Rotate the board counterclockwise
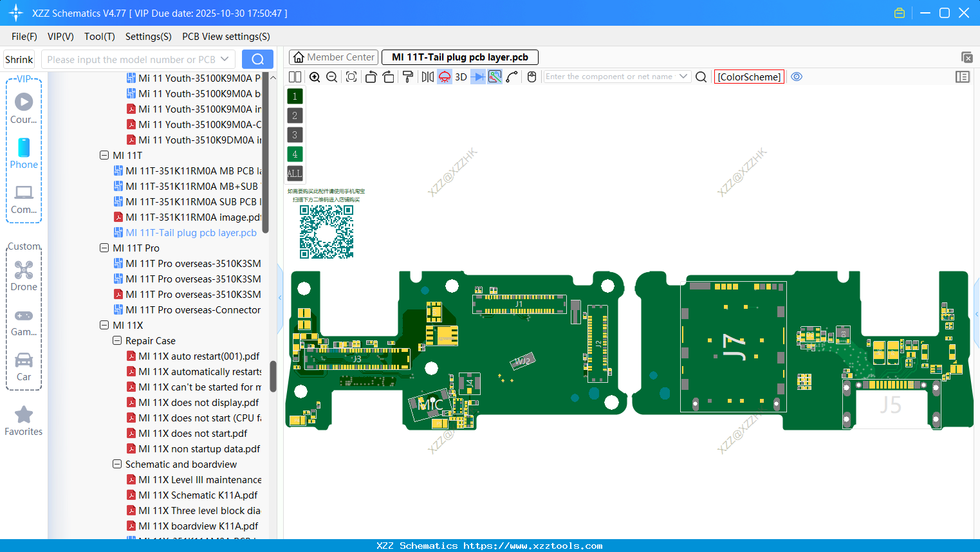This screenshot has height=552, width=980. point(371,77)
